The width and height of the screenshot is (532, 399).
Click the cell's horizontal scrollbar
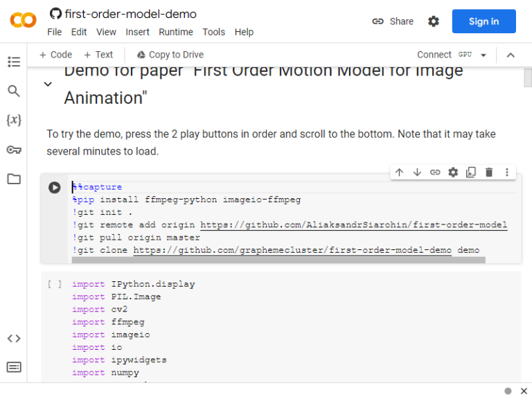click(x=278, y=260)
